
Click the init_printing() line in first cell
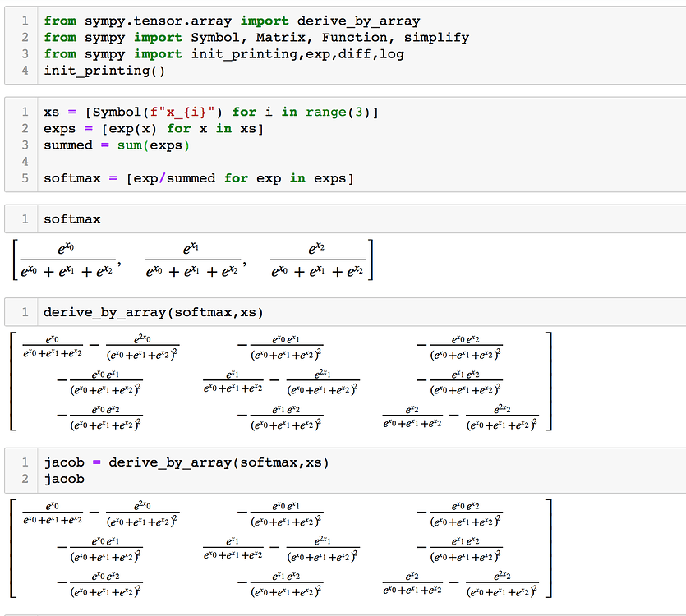click(x=104, y=71)
